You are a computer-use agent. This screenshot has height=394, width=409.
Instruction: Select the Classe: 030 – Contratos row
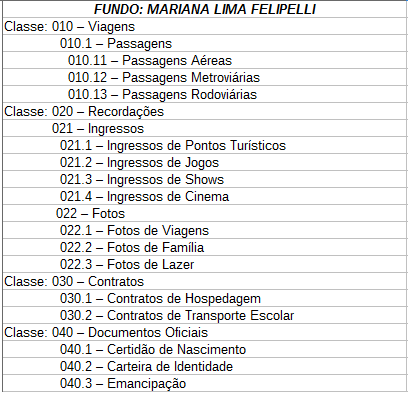click(205, 281)
